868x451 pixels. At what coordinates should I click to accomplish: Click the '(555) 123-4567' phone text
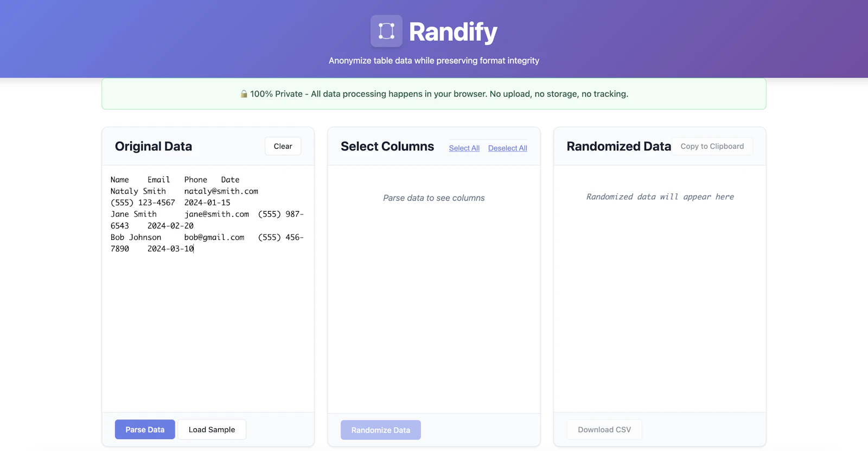[143, 202]
